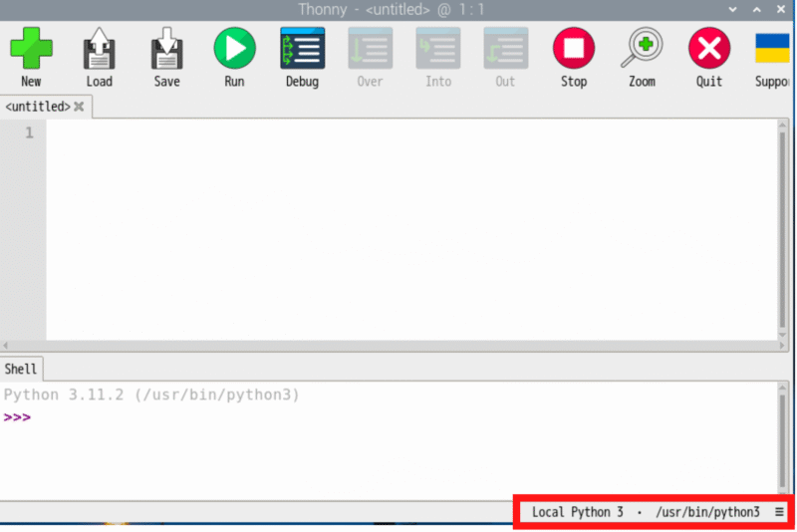Click Shell vertical scrollbar

pyautogui.click(x=782, y=440)
